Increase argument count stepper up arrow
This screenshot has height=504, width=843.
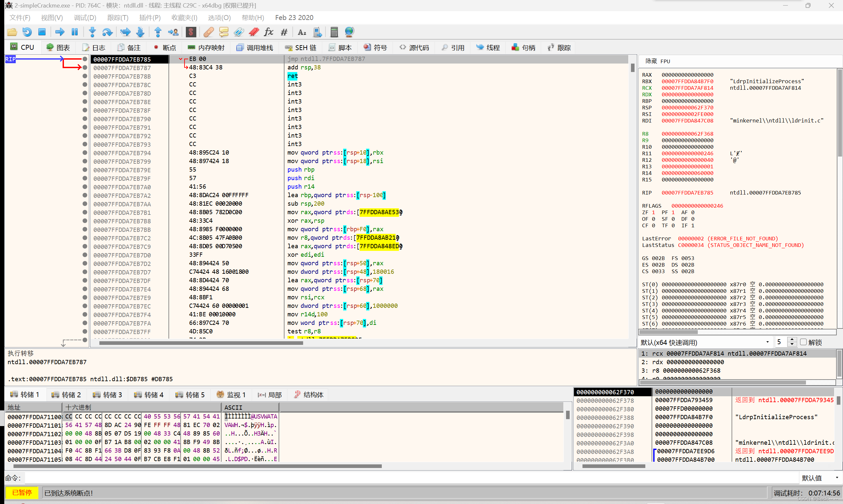click(x=792, y=339)
